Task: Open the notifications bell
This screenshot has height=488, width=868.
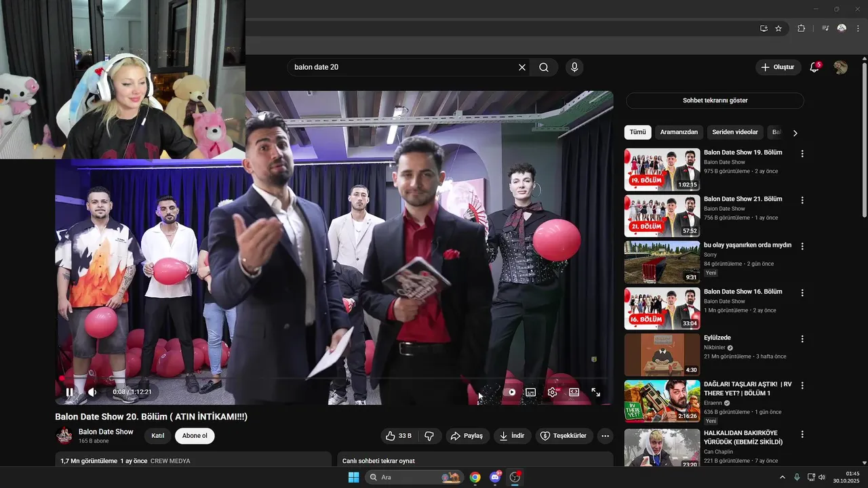Action: point(814,67)
